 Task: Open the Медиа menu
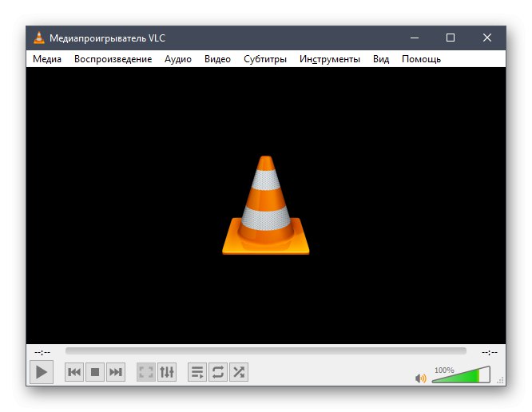47,59
